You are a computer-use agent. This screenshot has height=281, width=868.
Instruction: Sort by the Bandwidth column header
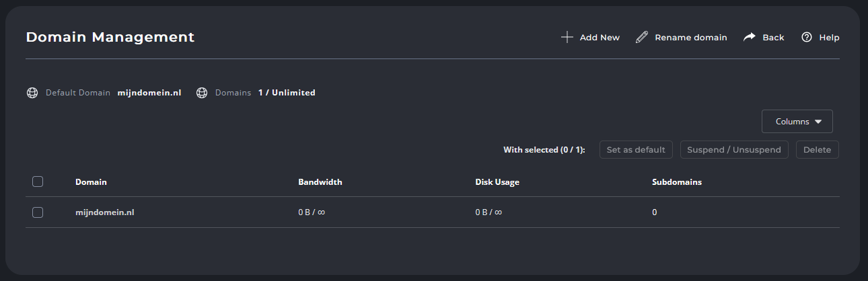click(x=320, y=182)
